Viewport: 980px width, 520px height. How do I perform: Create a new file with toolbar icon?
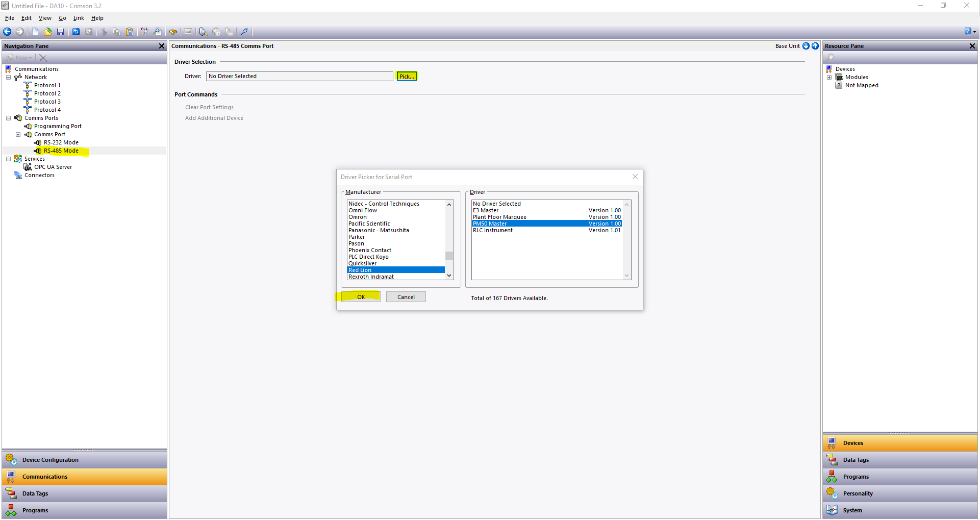coord(35,32)
